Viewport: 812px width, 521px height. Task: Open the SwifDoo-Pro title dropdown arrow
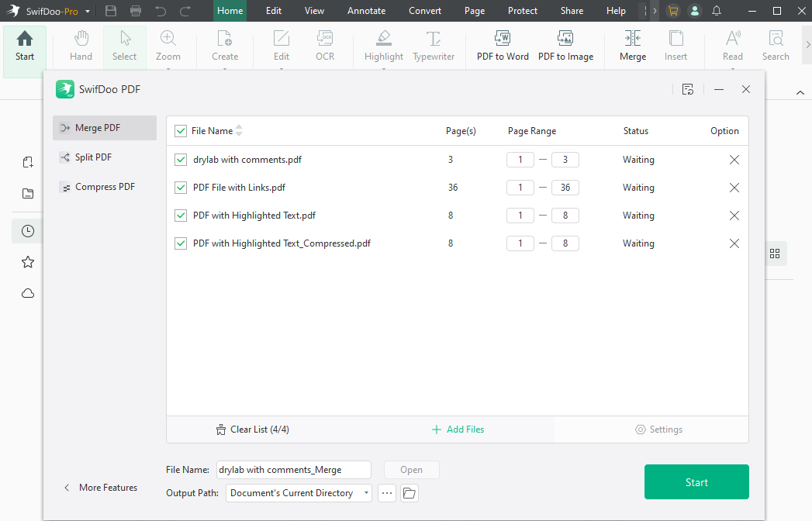88,11
